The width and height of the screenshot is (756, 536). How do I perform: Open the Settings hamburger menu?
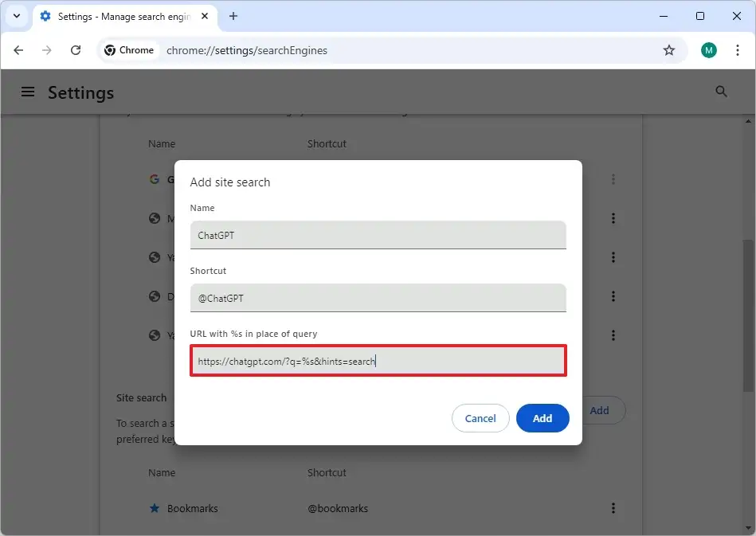tap(28, 91)
